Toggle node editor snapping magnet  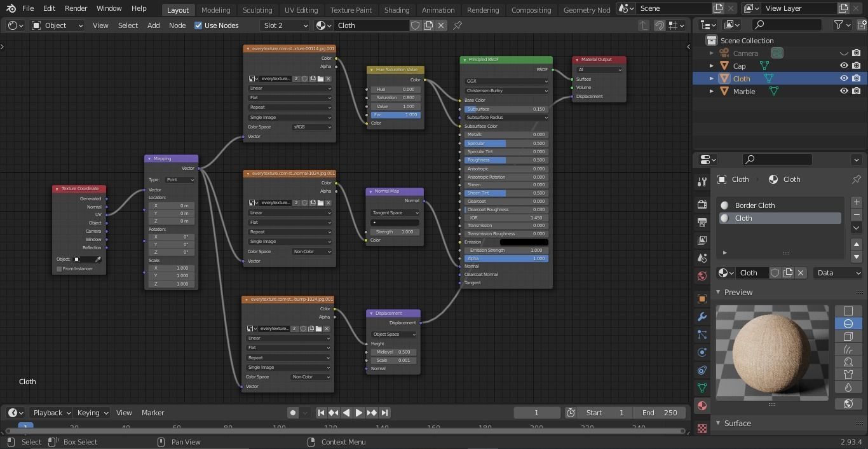(x=660, y=25)
